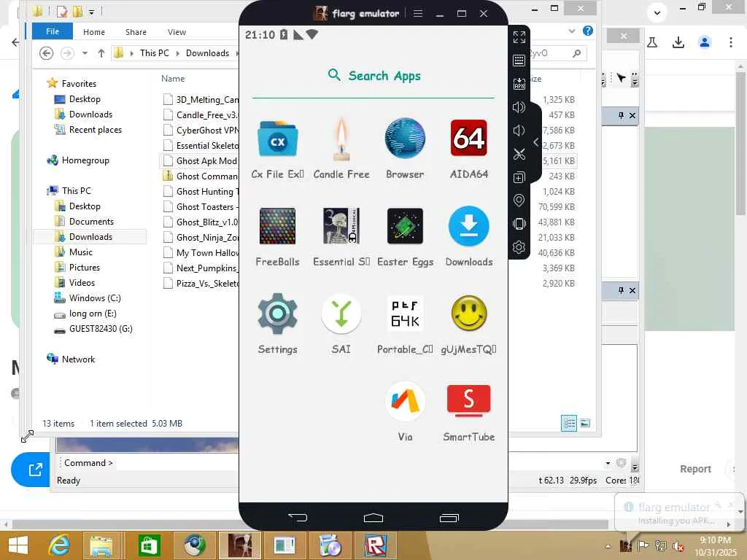Select Pictures folder in navigation pane
The width and height of the screenshot is (747, 560).
(x=85, y=267)
